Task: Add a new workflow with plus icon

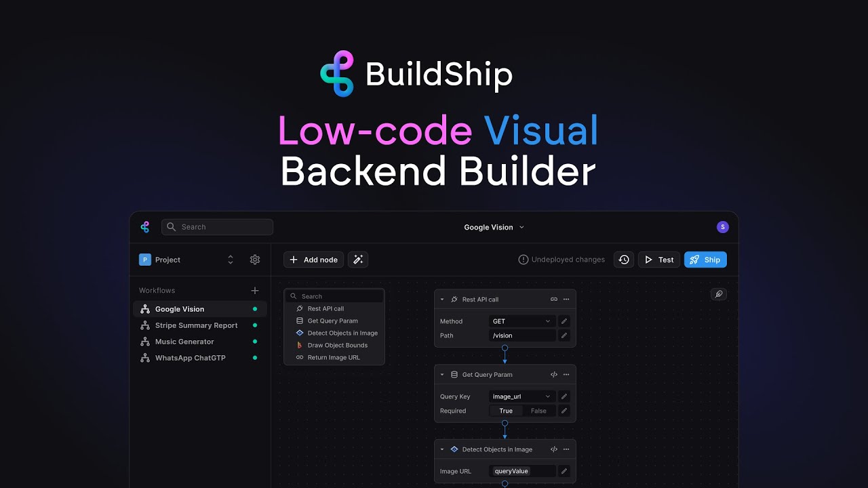Action: point(255,290)
